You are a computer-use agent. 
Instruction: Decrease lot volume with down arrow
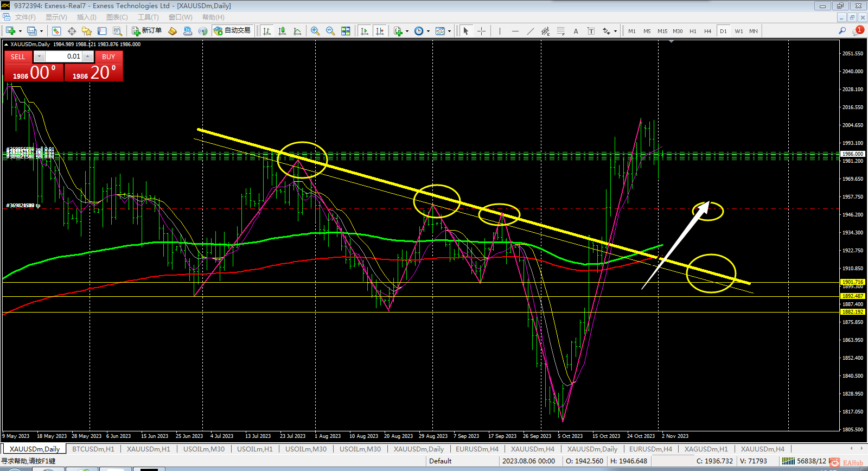[x=39, y=56]
